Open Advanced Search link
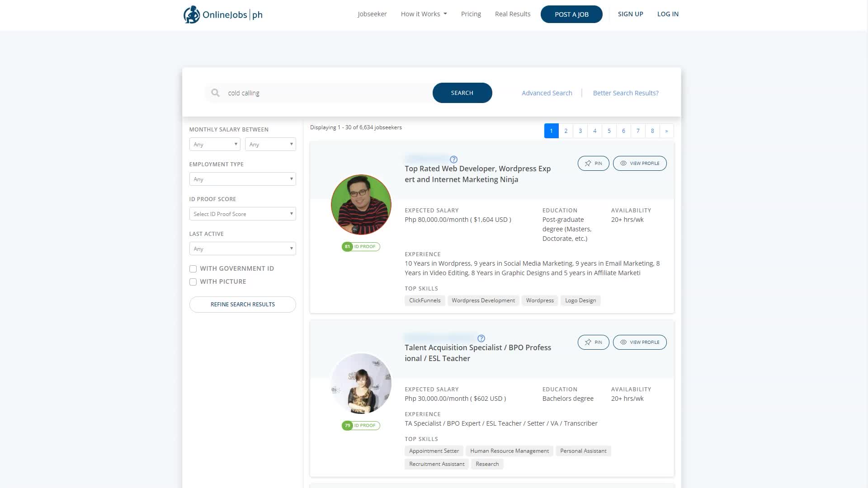868x488 pixels. tap(547, 93)
